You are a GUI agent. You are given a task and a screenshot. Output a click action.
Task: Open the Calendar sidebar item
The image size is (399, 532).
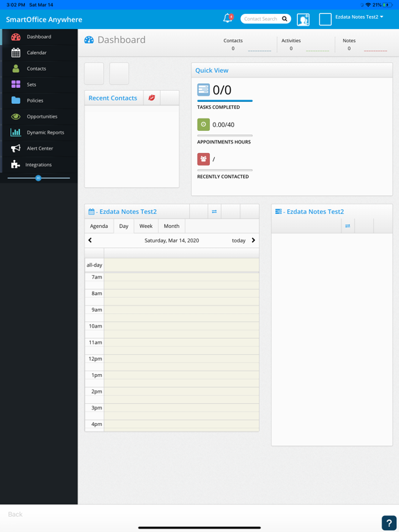39,53
